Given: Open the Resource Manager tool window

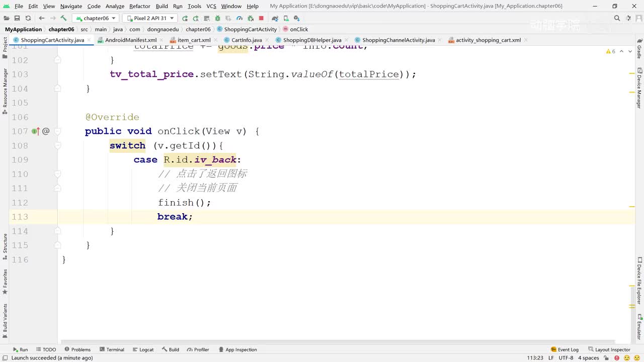Looking at the screenshot, I should [x=5, y=91].
